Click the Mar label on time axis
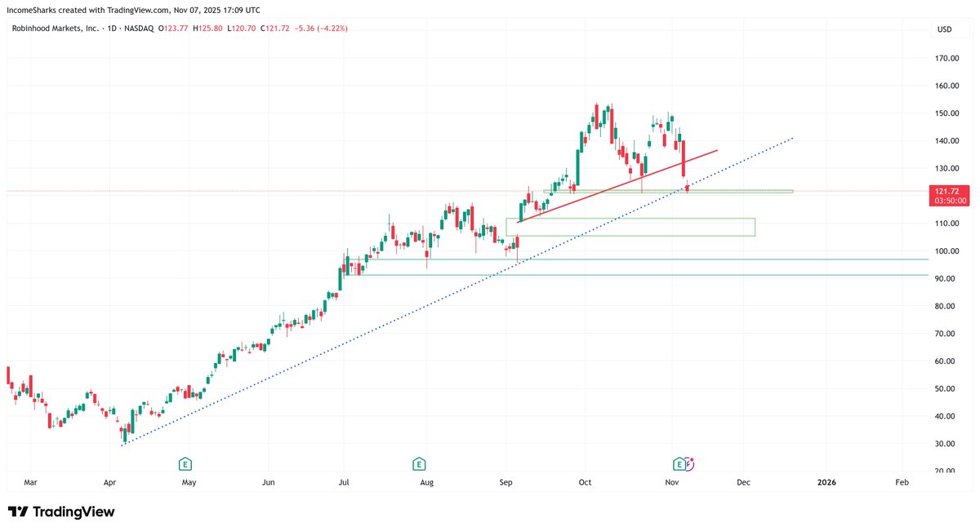This screenshot has height=532, width=980. pos(30,483)
